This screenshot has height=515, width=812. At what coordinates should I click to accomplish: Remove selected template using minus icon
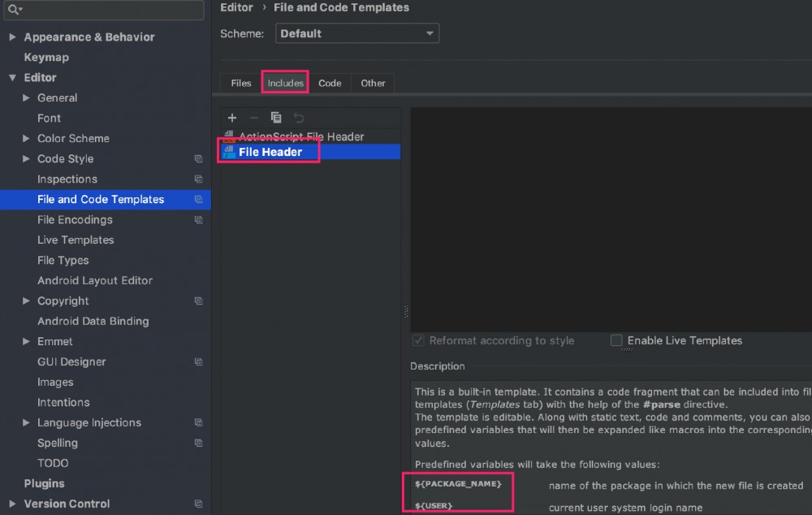[x=253, y=118]
